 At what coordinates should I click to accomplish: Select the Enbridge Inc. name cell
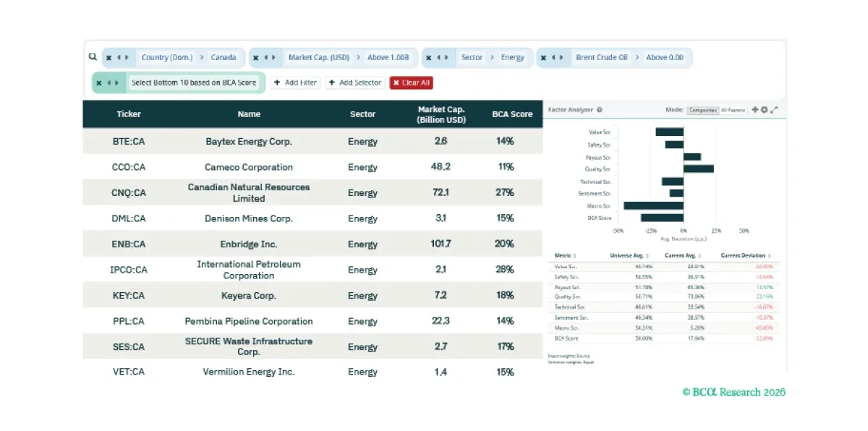pyautogui.click(x=249, y=244)
